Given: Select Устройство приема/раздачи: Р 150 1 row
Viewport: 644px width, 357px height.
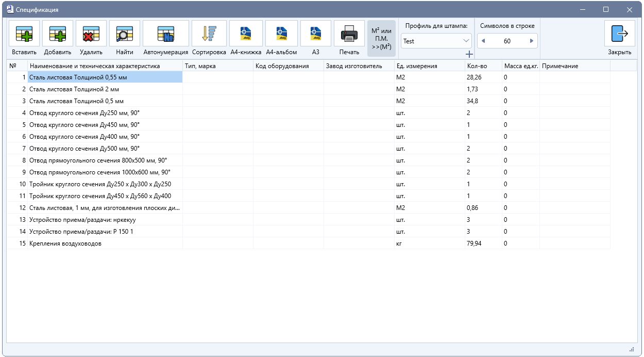Looking at the screenshot, I should [x=308, y=232].
